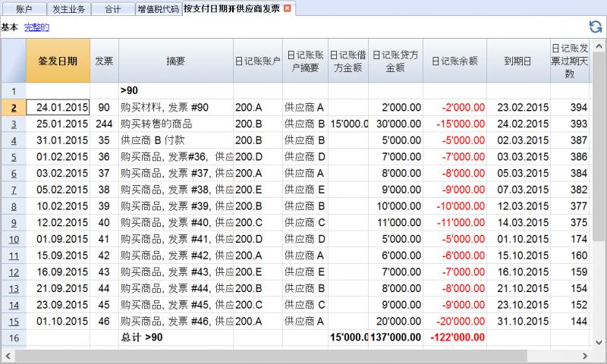Viewport: 607px width, 364px height.
Task: Click due date 23.02.2015
Action: tap(518, 107)
